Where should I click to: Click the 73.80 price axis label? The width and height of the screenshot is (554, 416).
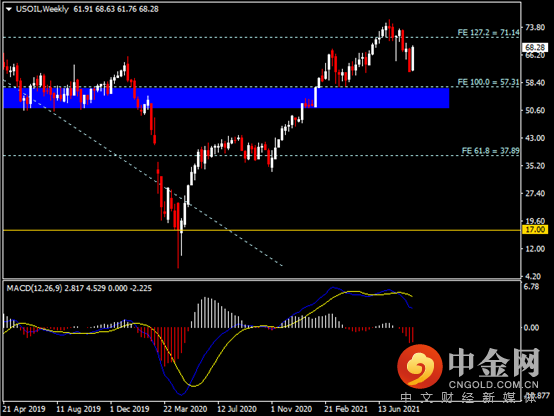click(535, 28)
